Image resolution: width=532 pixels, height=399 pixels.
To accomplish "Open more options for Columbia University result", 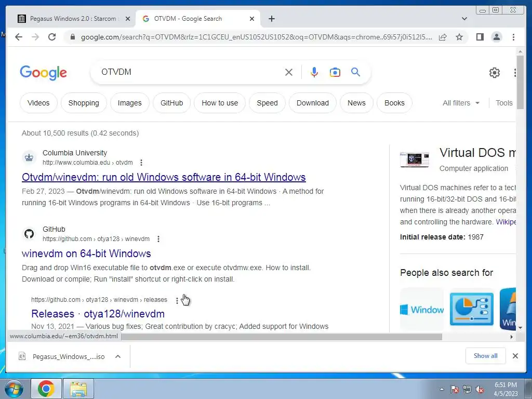I will click(x=141, y=163).
